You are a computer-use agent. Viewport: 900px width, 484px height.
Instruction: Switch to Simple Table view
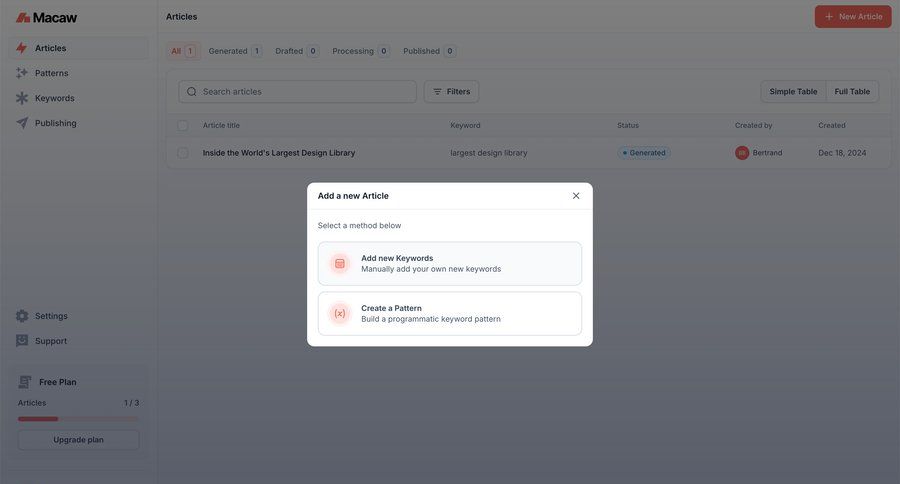(x=793, y=92)
